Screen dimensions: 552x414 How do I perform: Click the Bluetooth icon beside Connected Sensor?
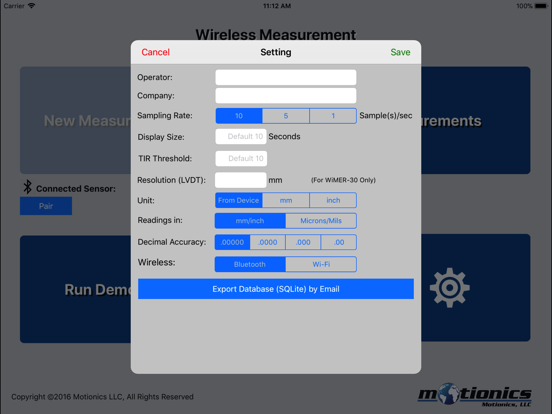(x=27, y=187)
